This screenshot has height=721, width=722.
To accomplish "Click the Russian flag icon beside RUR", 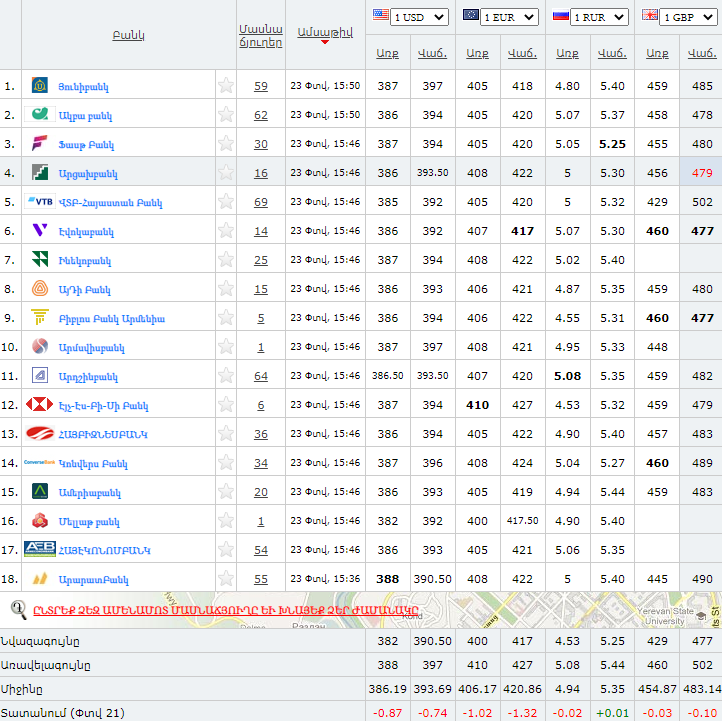I will 560,15.
